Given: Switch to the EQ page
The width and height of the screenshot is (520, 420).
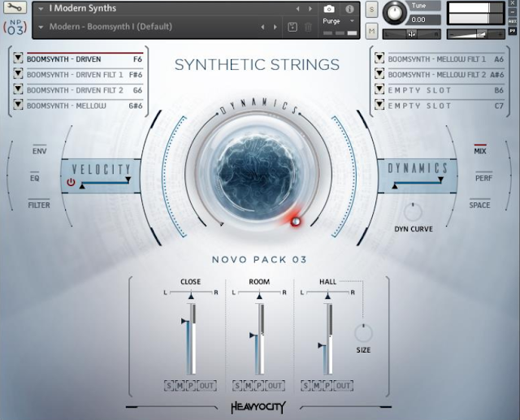Looking at the screenshot, I should (x=35, y=179).
